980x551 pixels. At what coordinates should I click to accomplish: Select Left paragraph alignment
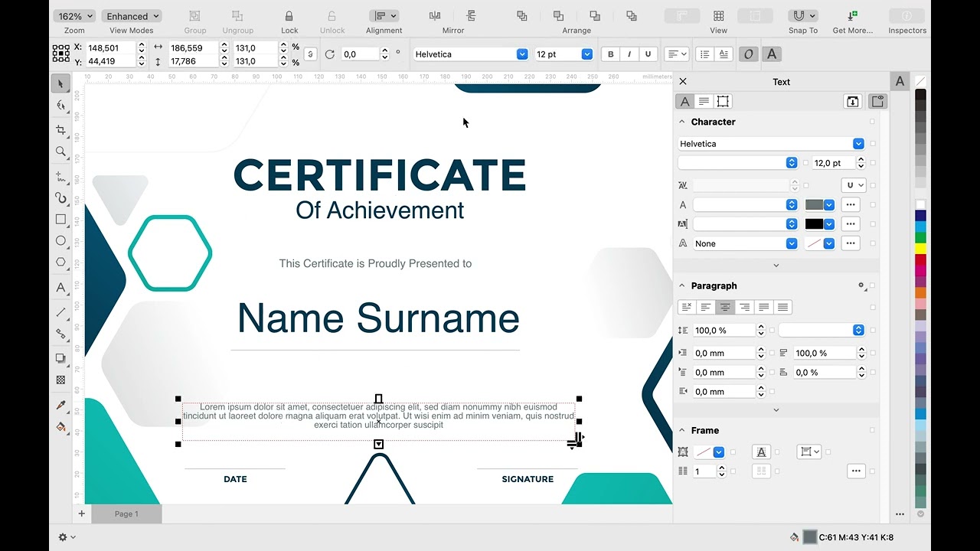tap(706, 307)
